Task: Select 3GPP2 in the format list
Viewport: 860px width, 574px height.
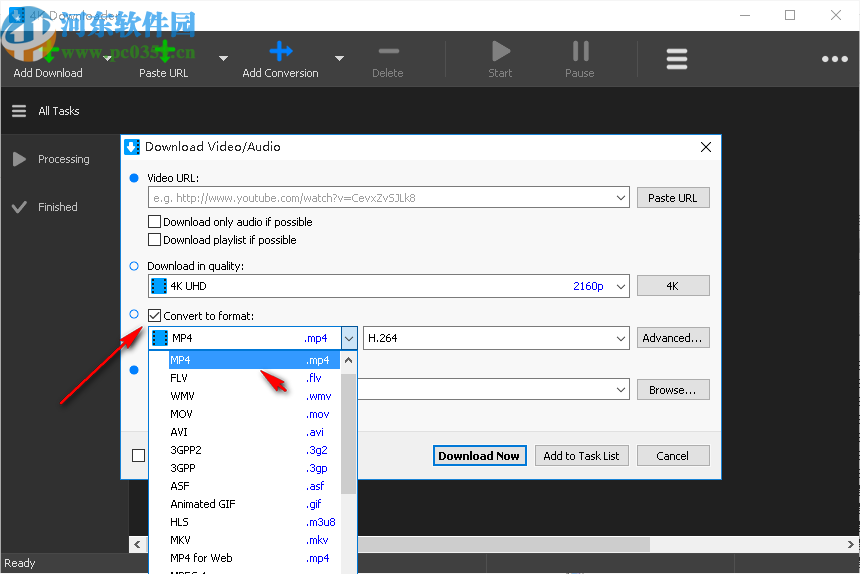Action: (254, 450)
